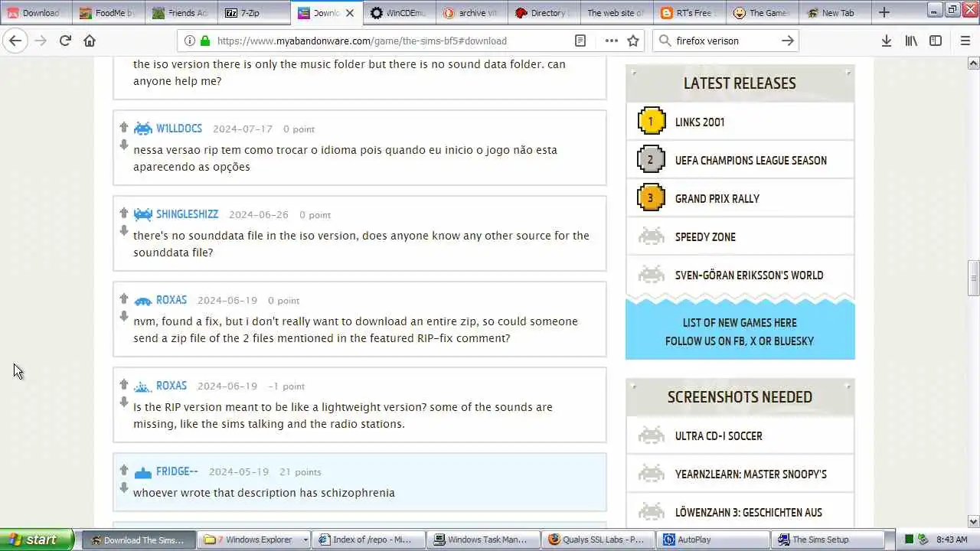Downvote ROXAS comment with 0 point
The width and height of the screenshot is (980, 551).
[x=124, y=316]
